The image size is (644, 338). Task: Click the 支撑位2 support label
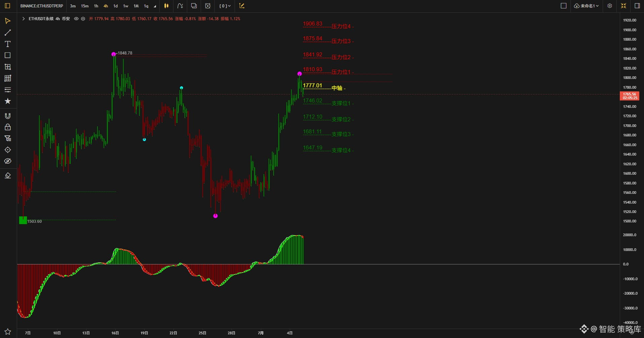tap(341, 120)
